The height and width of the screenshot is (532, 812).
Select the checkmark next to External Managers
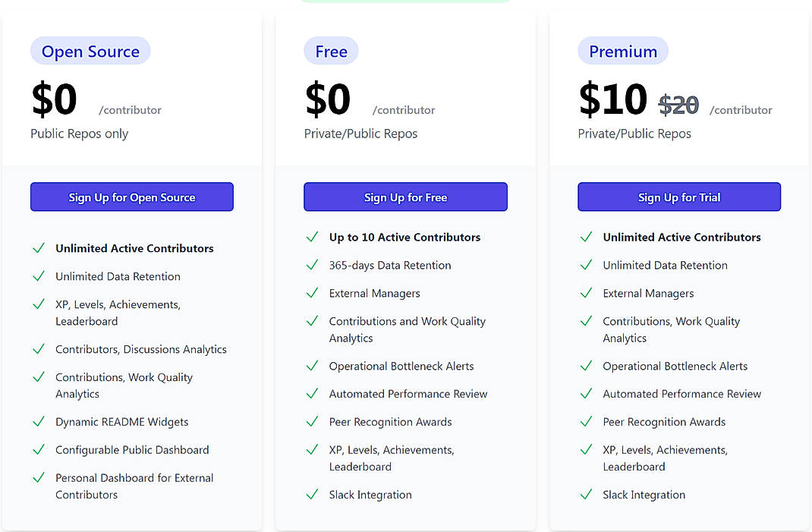[312, 293]
